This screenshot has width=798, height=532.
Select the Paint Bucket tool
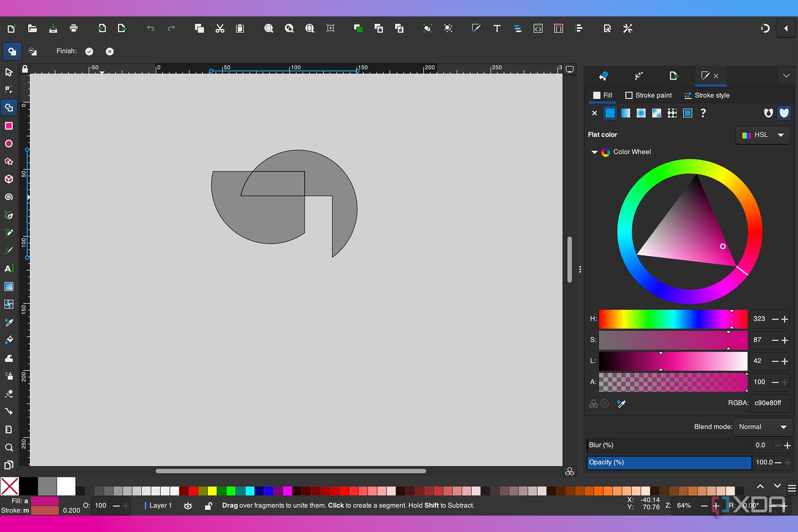(x=9, y=340)
